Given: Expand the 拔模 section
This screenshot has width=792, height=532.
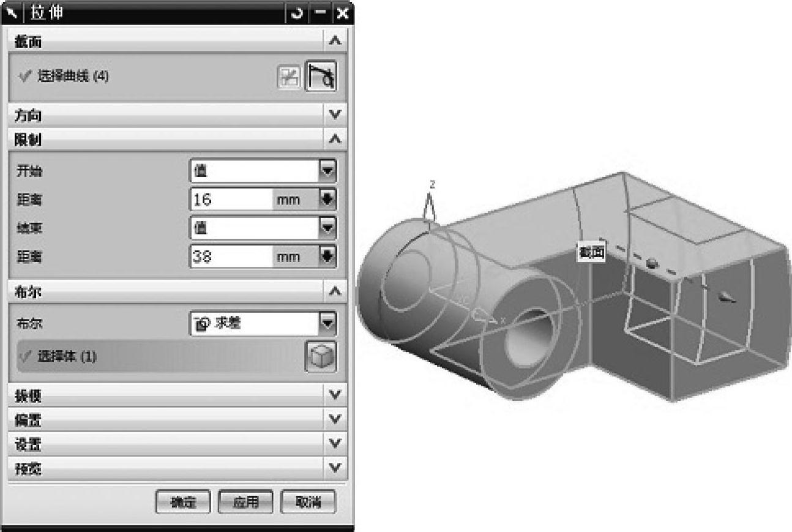Looking at the screenshot, I should tap(335, 395).
